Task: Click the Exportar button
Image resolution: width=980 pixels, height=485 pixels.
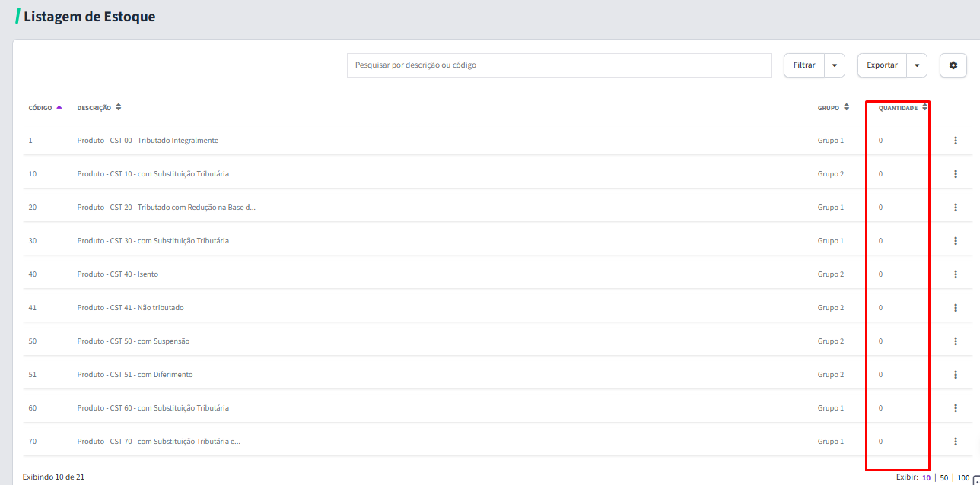Action: click(882, 65)
